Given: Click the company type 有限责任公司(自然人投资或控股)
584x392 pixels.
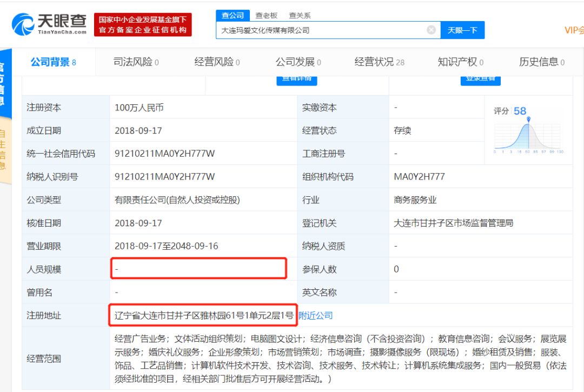Looking at the screenshot, I should (x=177, y=200).
